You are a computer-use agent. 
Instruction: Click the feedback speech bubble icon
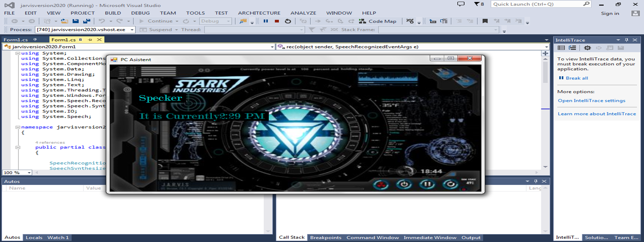tap(461, 4)
